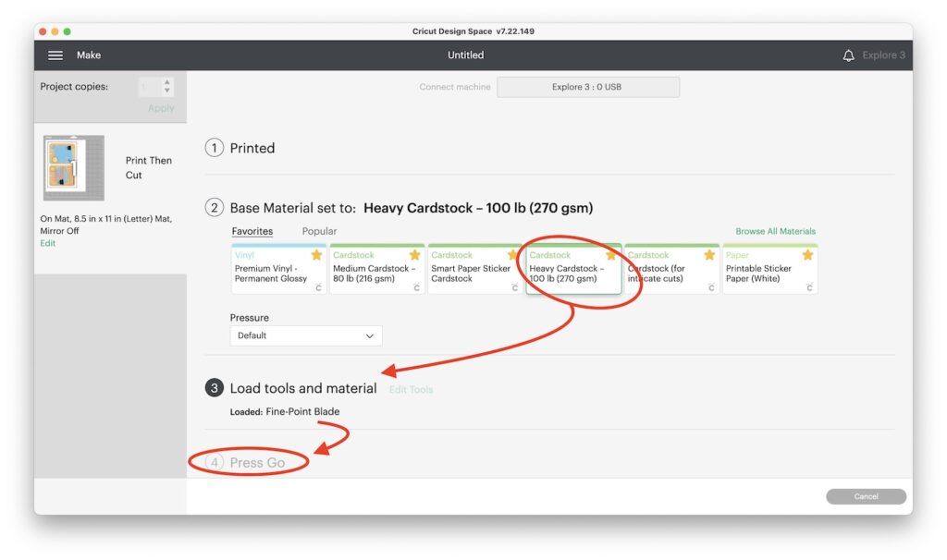Viewport: 947px width, 560px height.
Task: Select Premium Vinyl - Permanent Glossy material
Action: pyautogui.click(x=279, y=269)
